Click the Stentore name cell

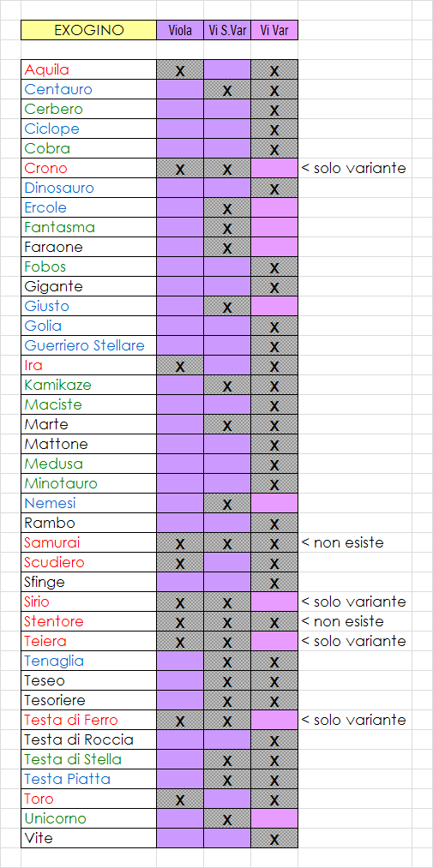(x=88, y=621)
